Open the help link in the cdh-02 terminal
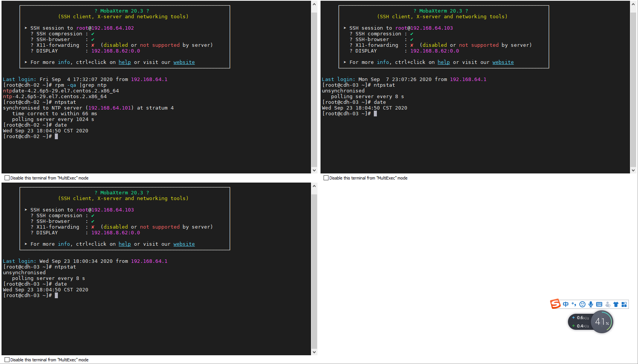Image resolution: width=638 pixels, height=364 pixels. pos(125,62)
